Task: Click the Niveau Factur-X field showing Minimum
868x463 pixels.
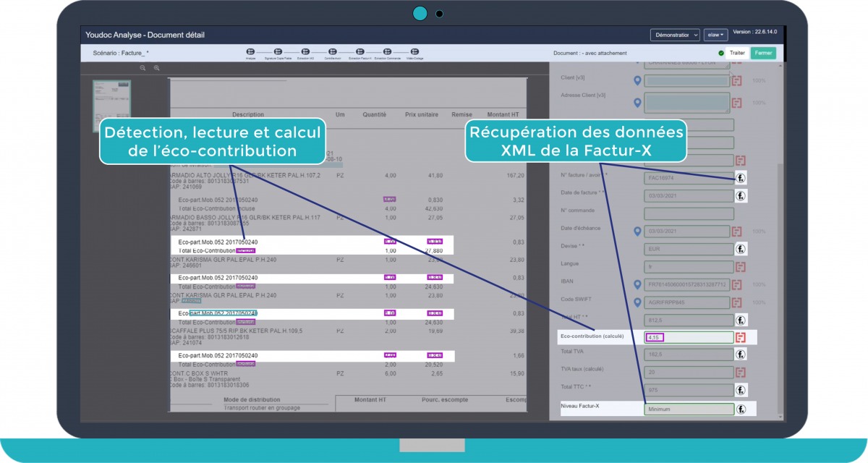Action: [688, 409]
